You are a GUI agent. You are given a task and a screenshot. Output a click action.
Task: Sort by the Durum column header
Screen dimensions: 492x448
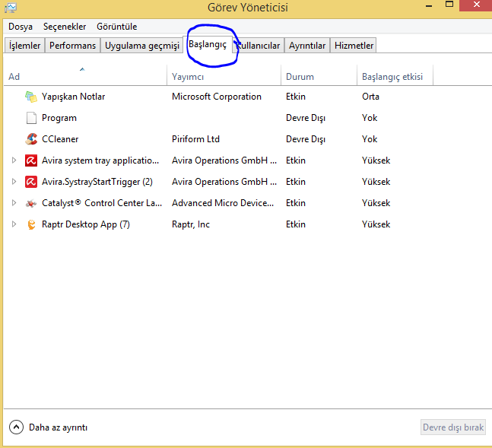coord(319,75)
